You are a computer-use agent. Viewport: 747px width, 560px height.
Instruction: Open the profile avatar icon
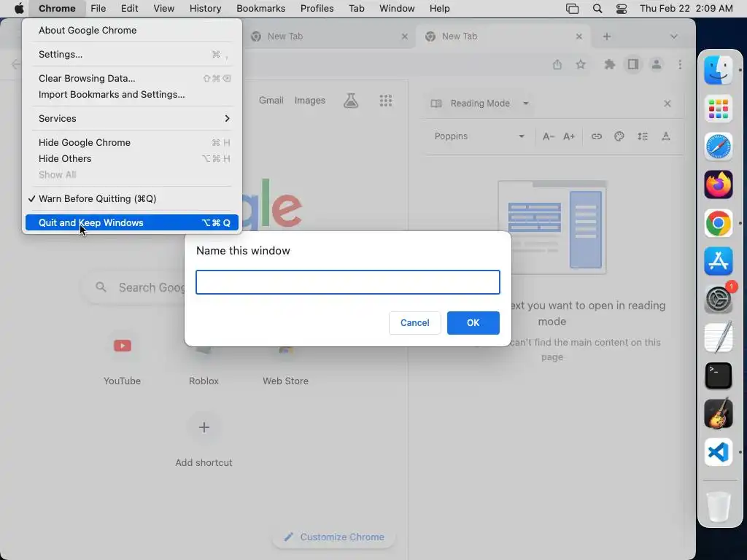tap(656, 64)
